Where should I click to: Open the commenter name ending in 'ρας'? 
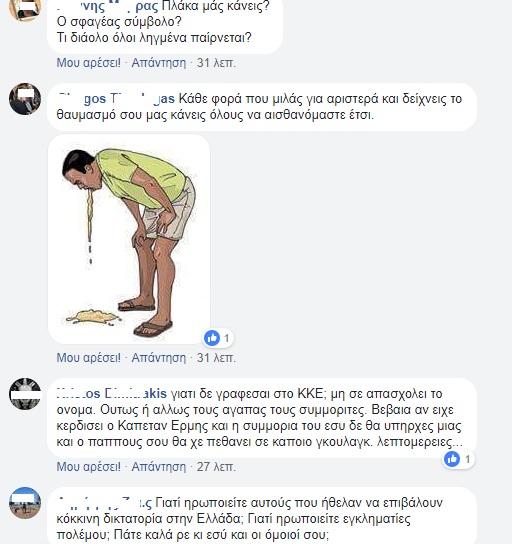tap(107, 6)
